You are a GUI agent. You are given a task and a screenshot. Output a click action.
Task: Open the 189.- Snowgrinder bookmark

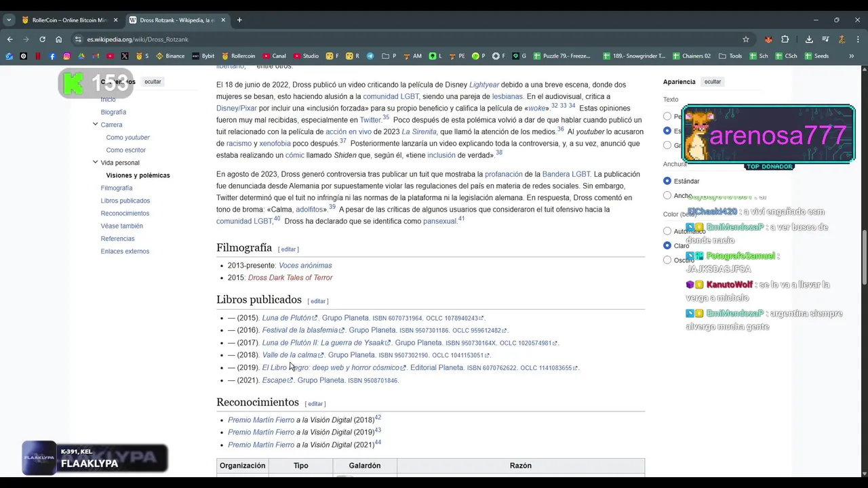pos(634,56)
